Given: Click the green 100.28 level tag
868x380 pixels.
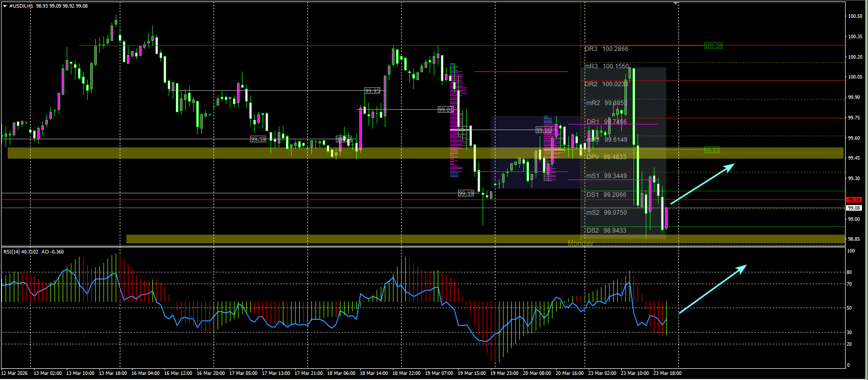Looking at the screenshot, I should coord(714,46).
